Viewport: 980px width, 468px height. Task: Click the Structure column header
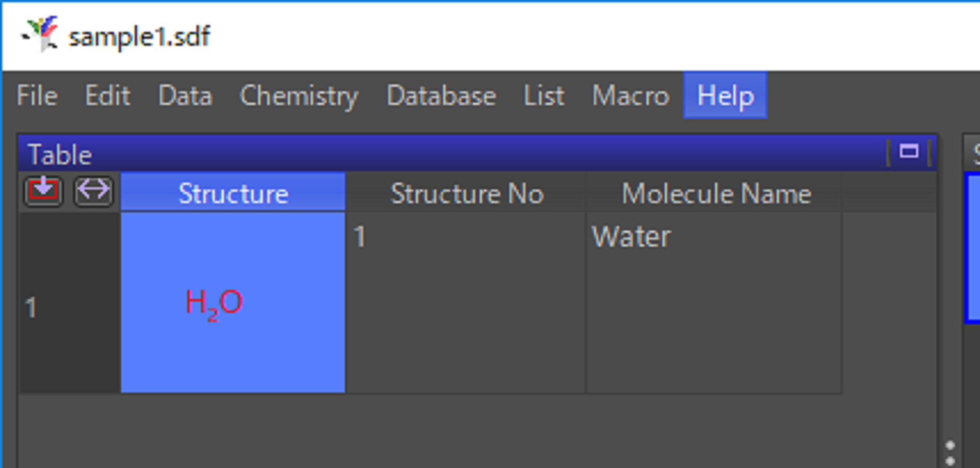pos(233,194)
